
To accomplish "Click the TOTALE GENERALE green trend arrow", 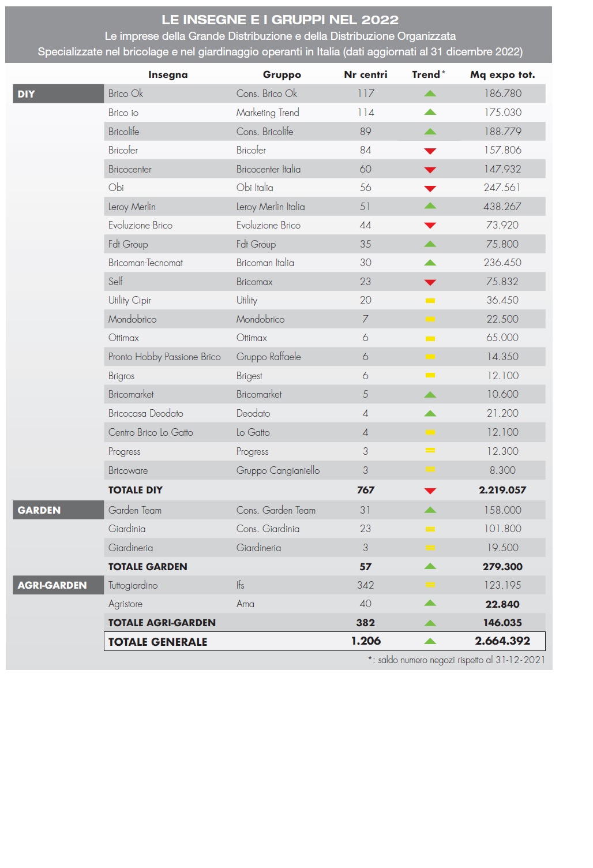I will pyautogui.click(x=430, y=641).
